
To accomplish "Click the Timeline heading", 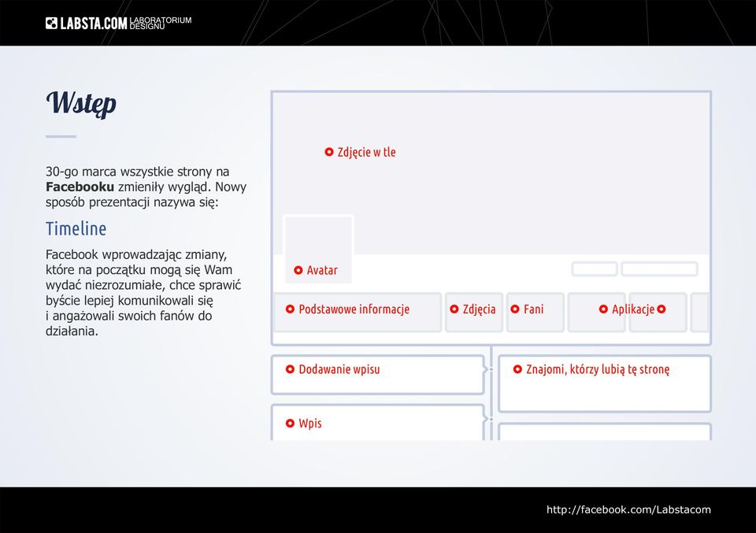I will 76,228.
